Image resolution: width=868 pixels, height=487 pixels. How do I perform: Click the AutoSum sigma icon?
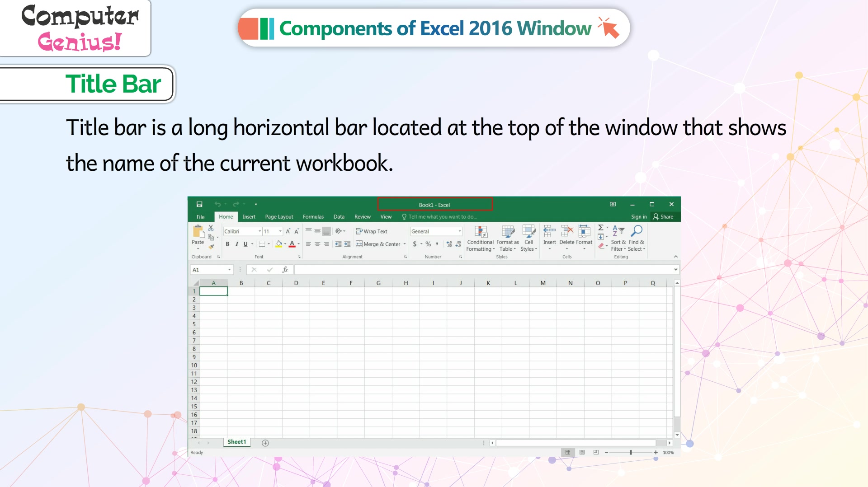(601, 228)
